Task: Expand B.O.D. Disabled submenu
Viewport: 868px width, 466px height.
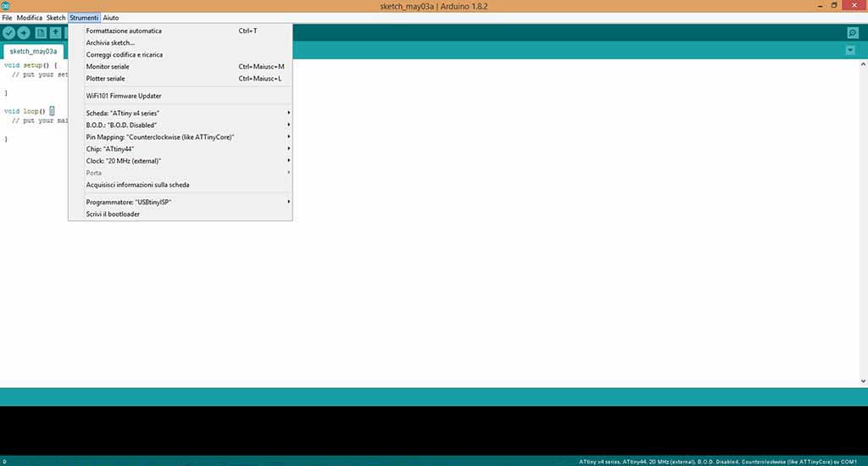Action: click(181, 125)
